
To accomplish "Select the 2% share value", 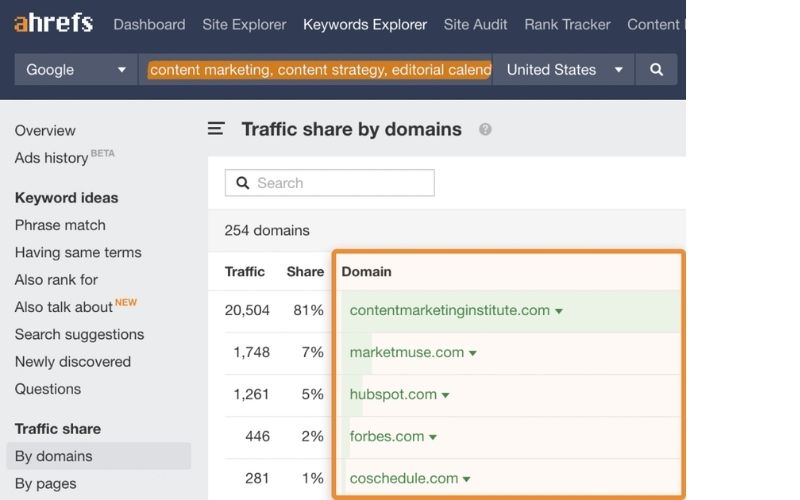I will pos(312,436).
